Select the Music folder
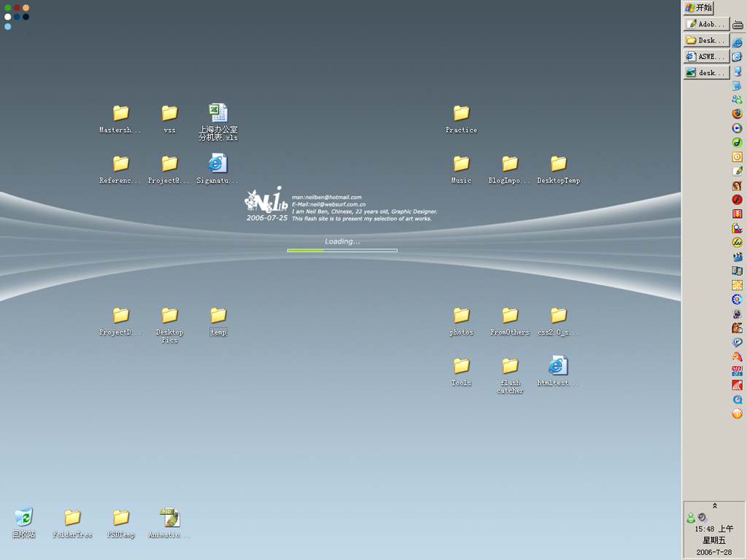 461,169
